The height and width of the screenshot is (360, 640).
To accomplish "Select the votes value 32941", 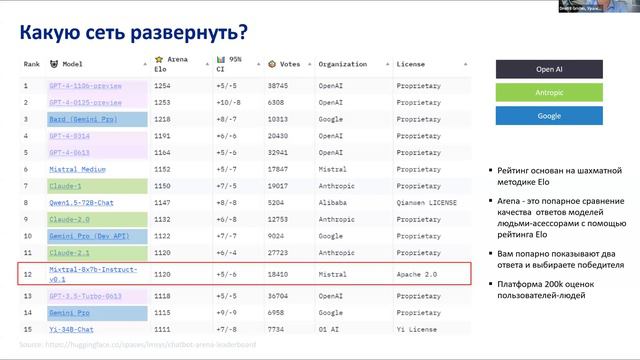I will pyautogui.click(x=278, y=153).
